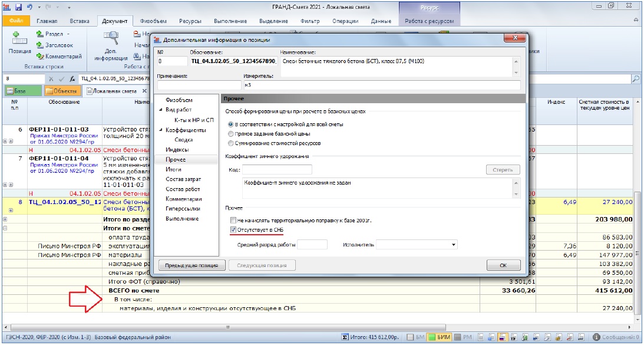Screen dimensions: 644x345
Task: Open the Раздел dropdown arrow
Action: [68, 34]
